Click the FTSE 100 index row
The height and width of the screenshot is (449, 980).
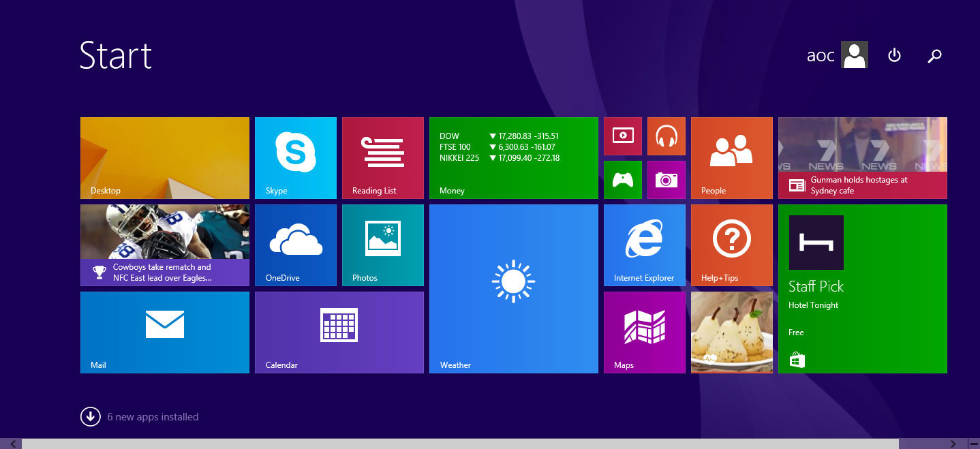tap(497, 147)
